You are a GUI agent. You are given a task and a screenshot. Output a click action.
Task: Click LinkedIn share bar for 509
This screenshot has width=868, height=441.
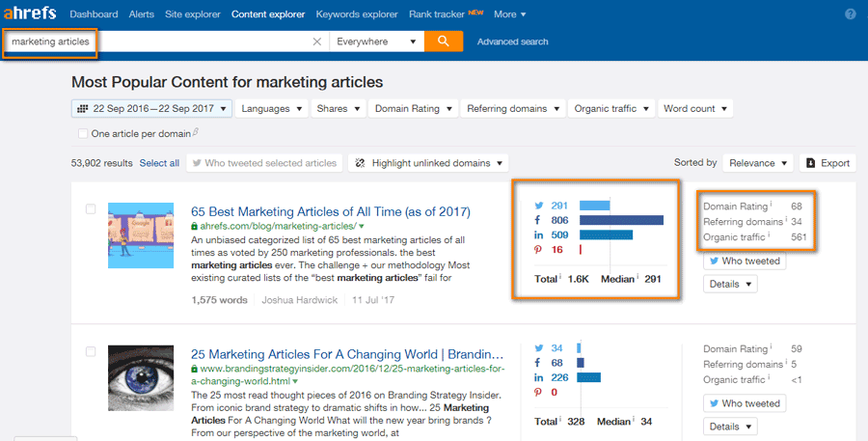pos(606,234)
